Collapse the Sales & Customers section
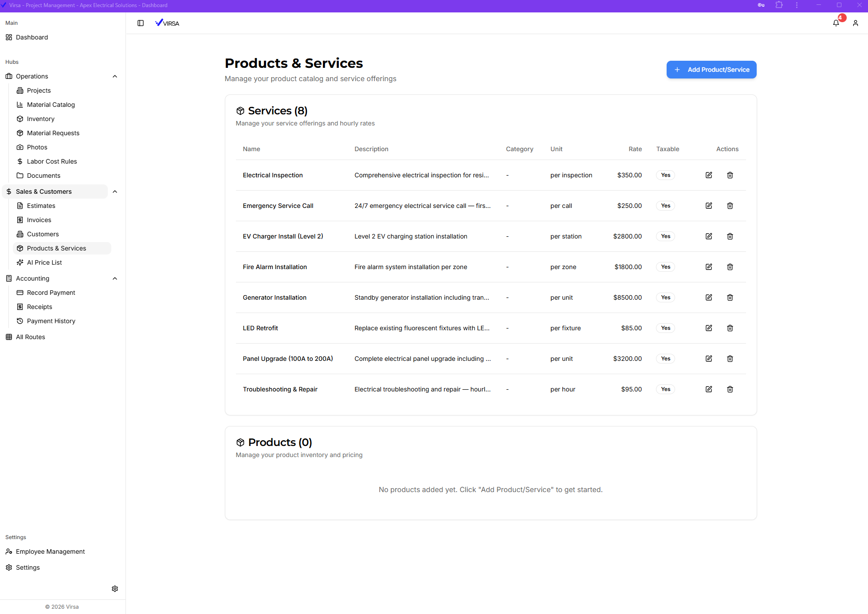 point(115,192)
